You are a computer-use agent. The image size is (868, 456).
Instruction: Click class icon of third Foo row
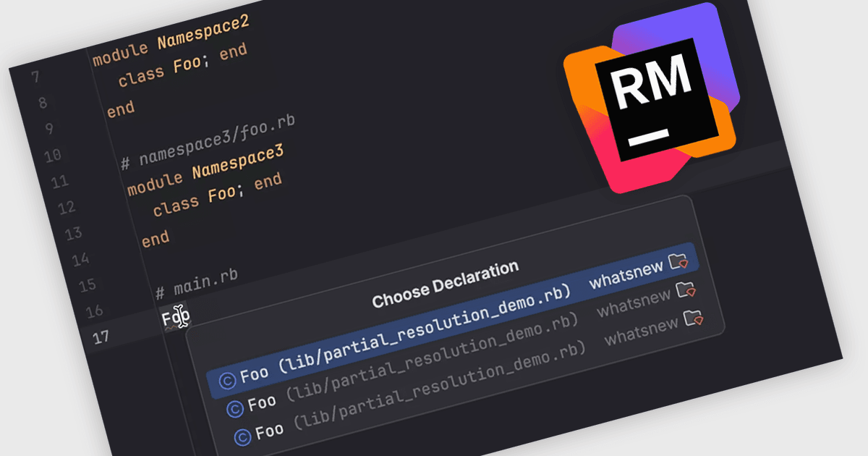coord(243,436)
